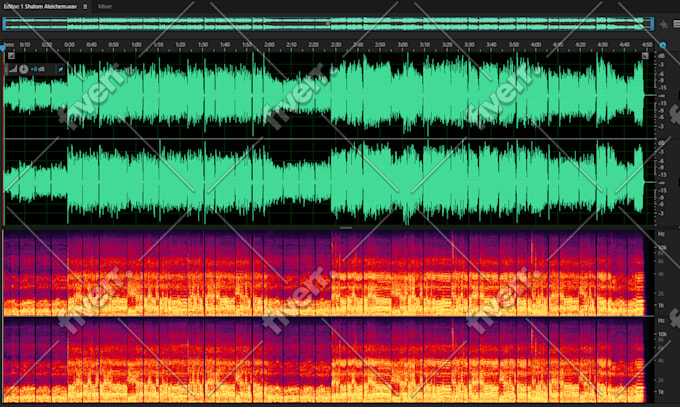Click the waveform-spectrogram divider handle
680x407 pixels.
click(346, 227)
